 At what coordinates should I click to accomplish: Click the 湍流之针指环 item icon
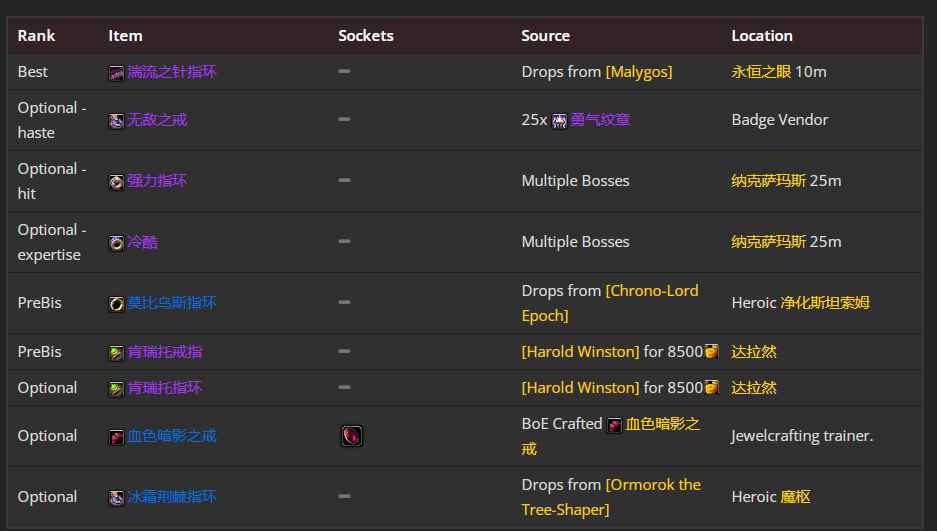pyautogui.click(x=117, y=72)
